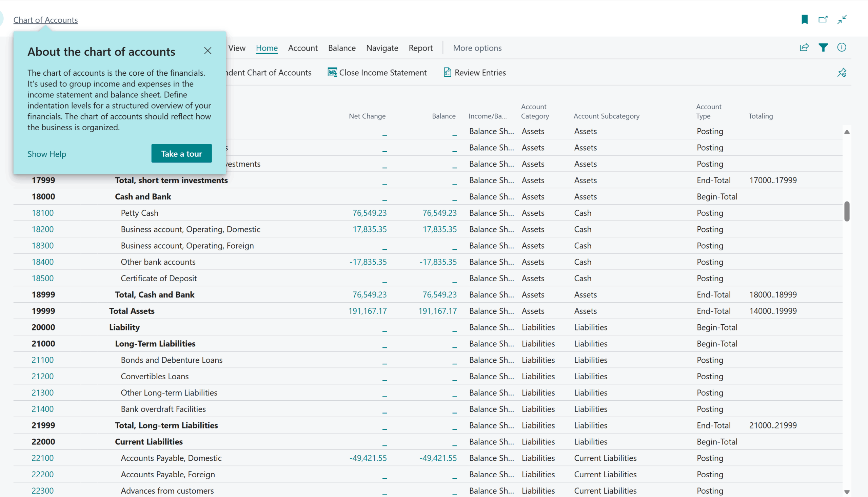Drill into Petty Cash net change 76,549.23
Image resolution: width=868 pixels, height=497 pixels.
point(369,213)
